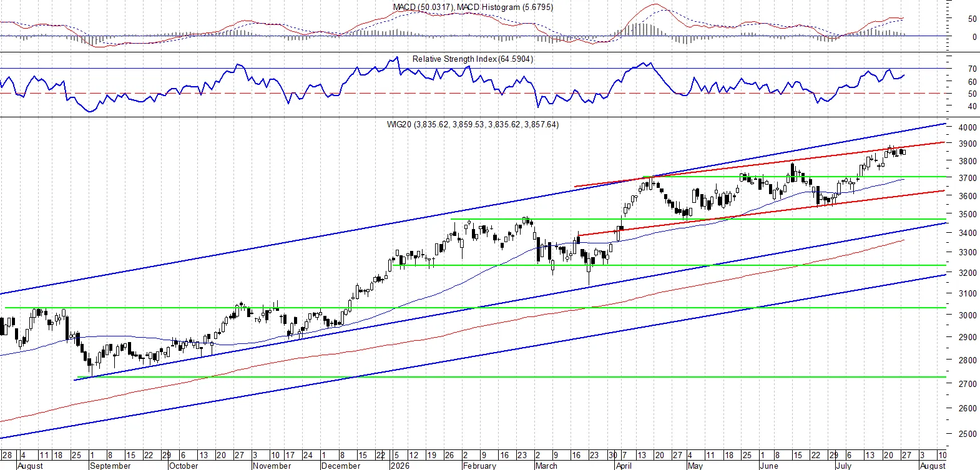Select the June label on the time axis
Screen dimensions: 980x470
pyautogui.click(x=769, y=466)
